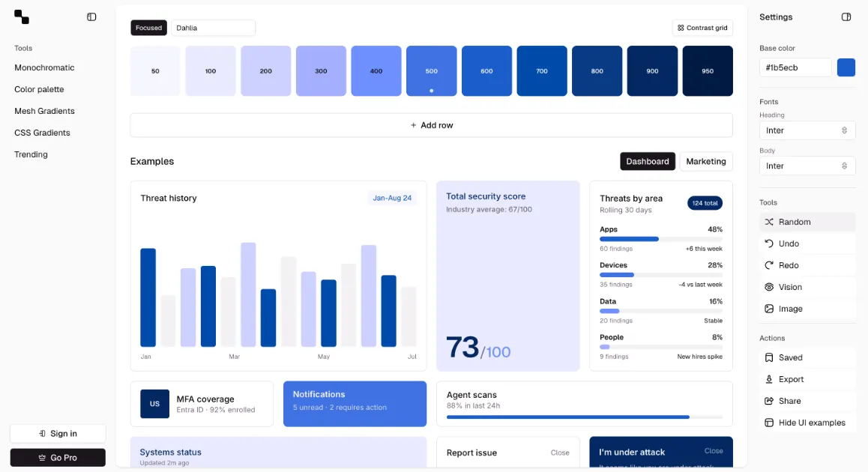This screenshot has height=472, width=868.
Task: Open Saved palettes bookmark
Action: point(807,357)
